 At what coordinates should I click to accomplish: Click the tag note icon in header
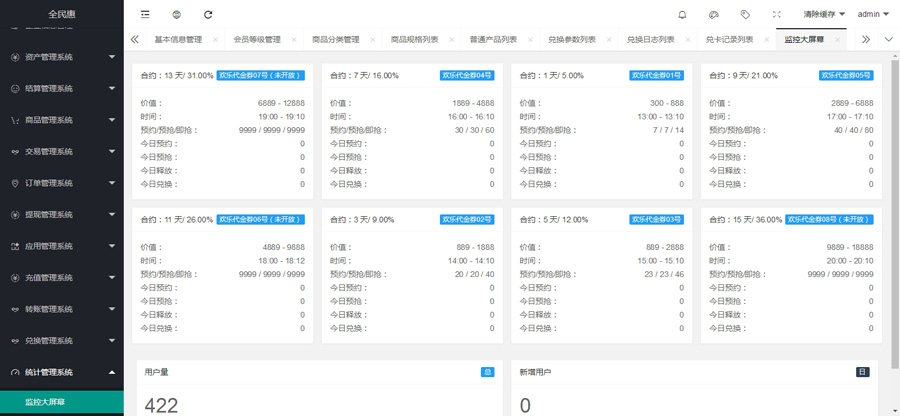coord(745,15)
